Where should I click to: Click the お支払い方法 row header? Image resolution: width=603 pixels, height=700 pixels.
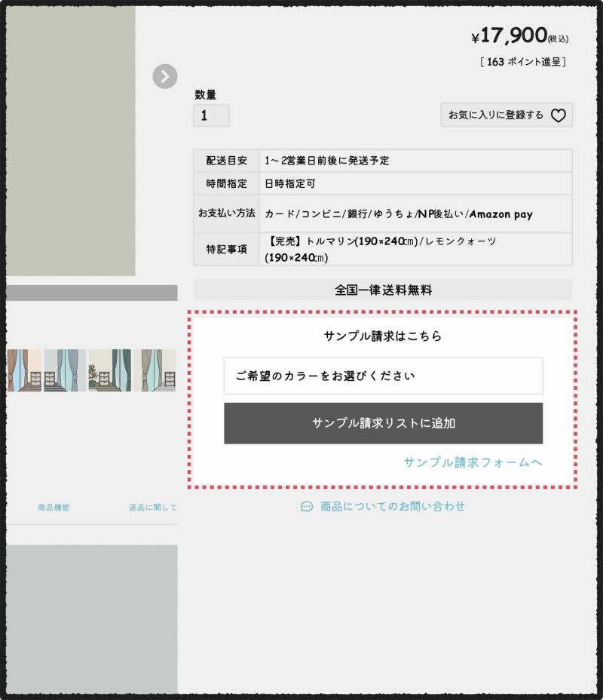pos(226,213)
